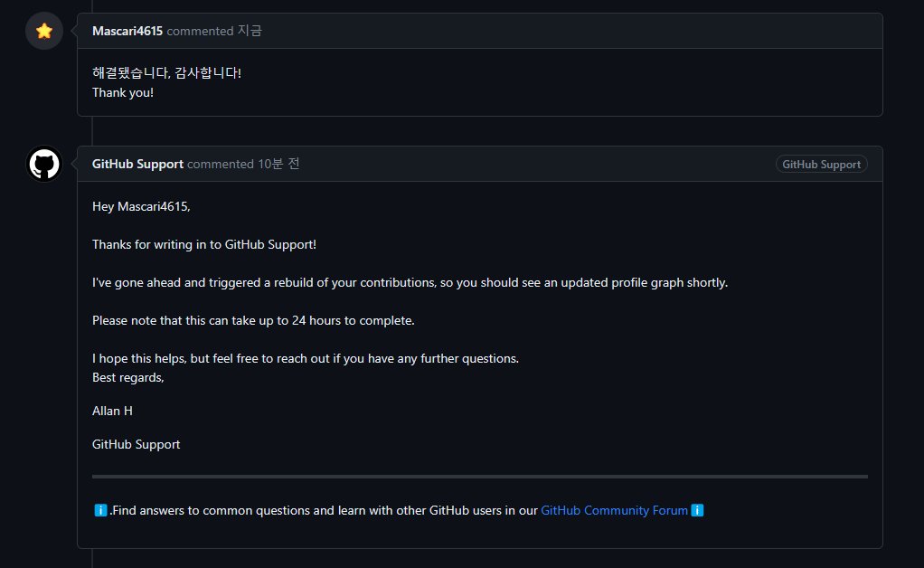Click bold GitHub Support author name in header
This screenshot has height=568, width=924.
[137, 164]
